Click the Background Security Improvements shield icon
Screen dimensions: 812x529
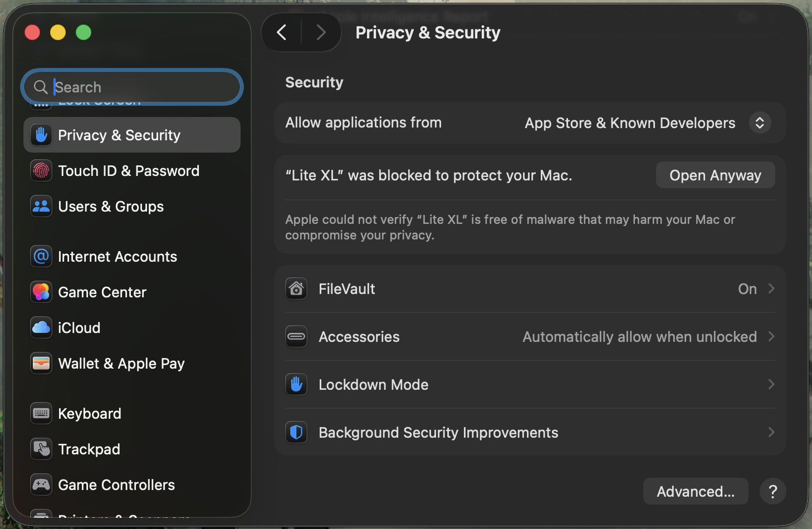296,432
